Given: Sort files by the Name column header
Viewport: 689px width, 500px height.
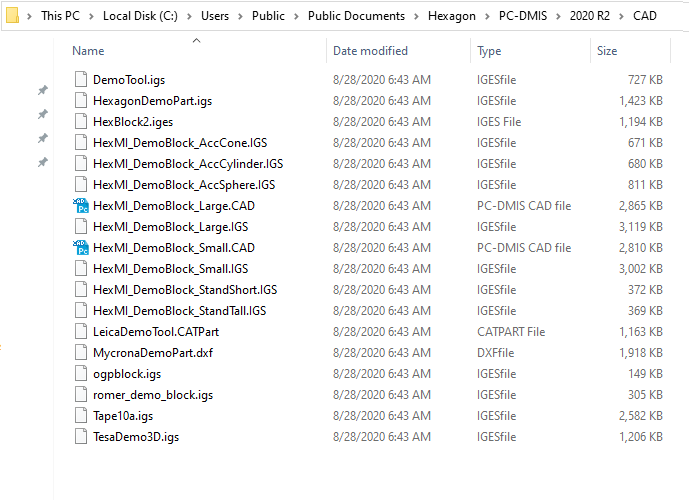Looking at the screenshot, I should pos(88,51).
